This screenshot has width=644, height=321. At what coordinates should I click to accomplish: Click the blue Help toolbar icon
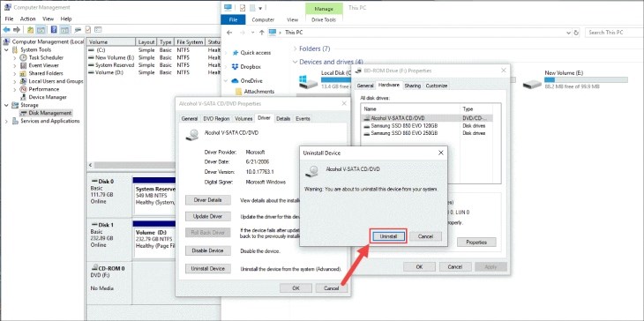[54, 30]
